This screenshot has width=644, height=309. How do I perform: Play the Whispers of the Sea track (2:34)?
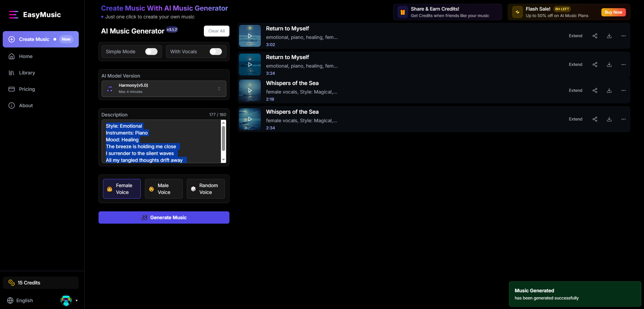click(x=250, y=119)
